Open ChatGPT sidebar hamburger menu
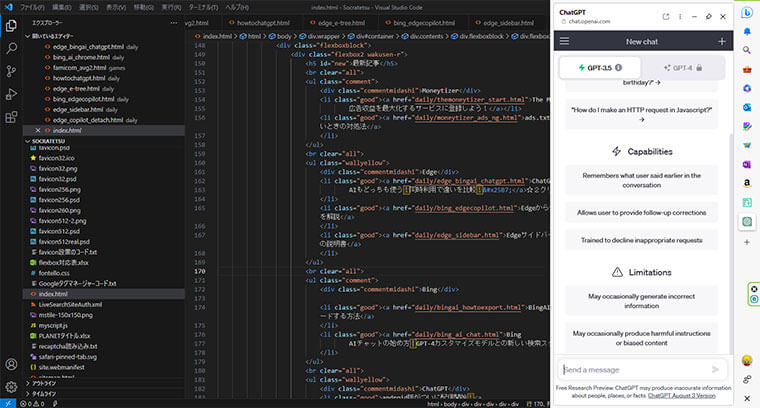This screenshot has height=408, width=760. coord(564,41)
